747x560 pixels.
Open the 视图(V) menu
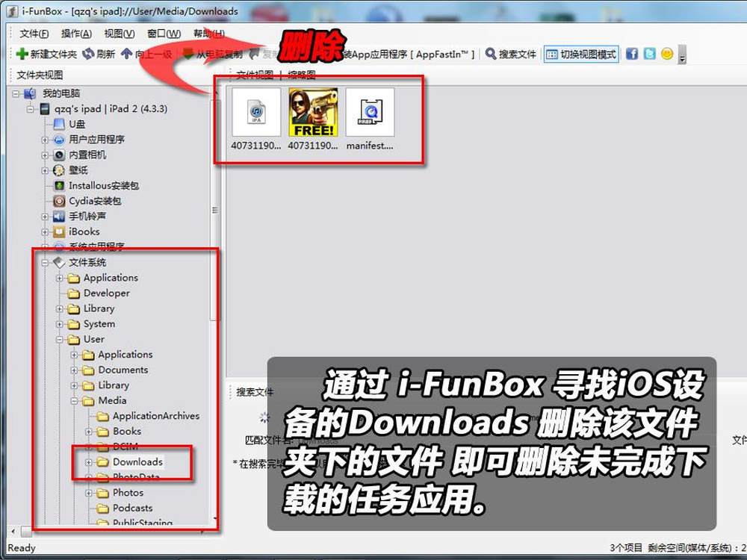point(120,34)
